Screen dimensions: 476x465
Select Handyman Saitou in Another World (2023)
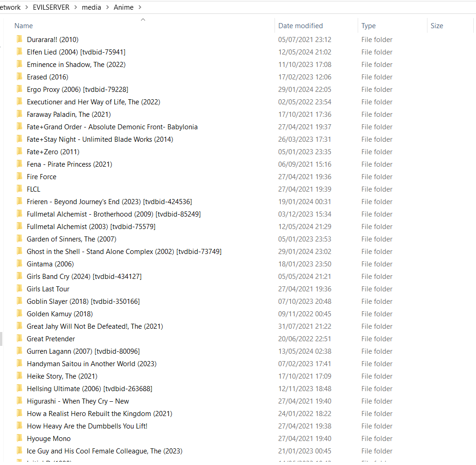coord(92,364)
